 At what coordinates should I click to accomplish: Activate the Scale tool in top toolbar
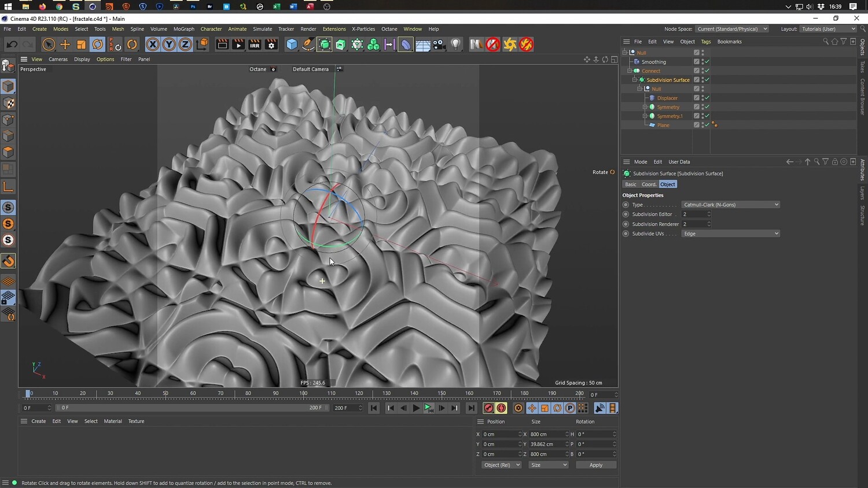[82, 45]
